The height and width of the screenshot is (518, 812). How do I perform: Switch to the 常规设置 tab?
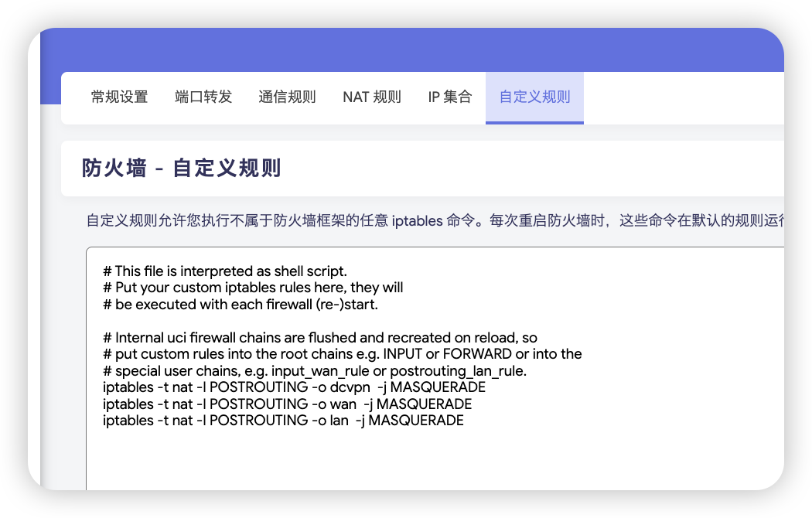coord(120,97)
